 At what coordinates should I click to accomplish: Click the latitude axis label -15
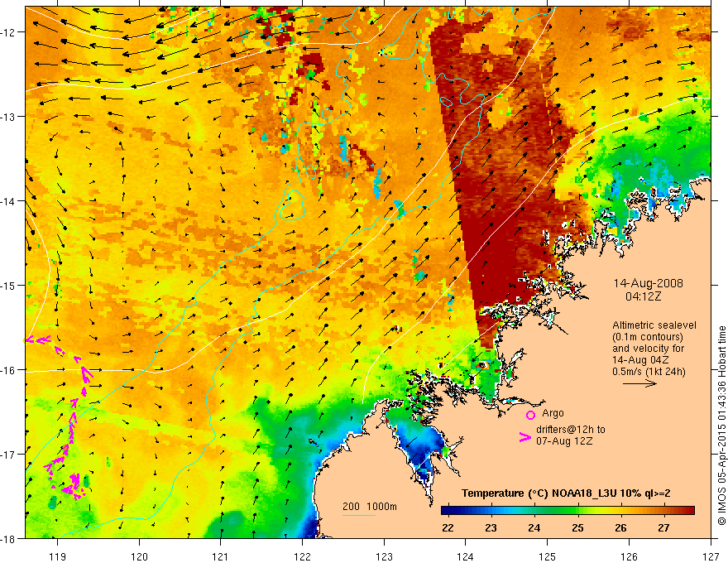click(x=8, y=285)
